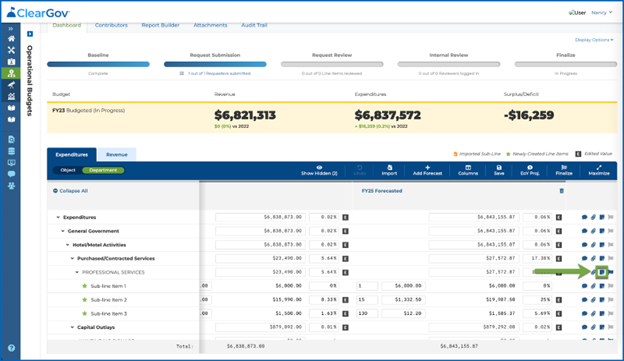The image size is (624, 361).
Task: Click the Request Submission progress bar
Action: click(x=215, y=64)
